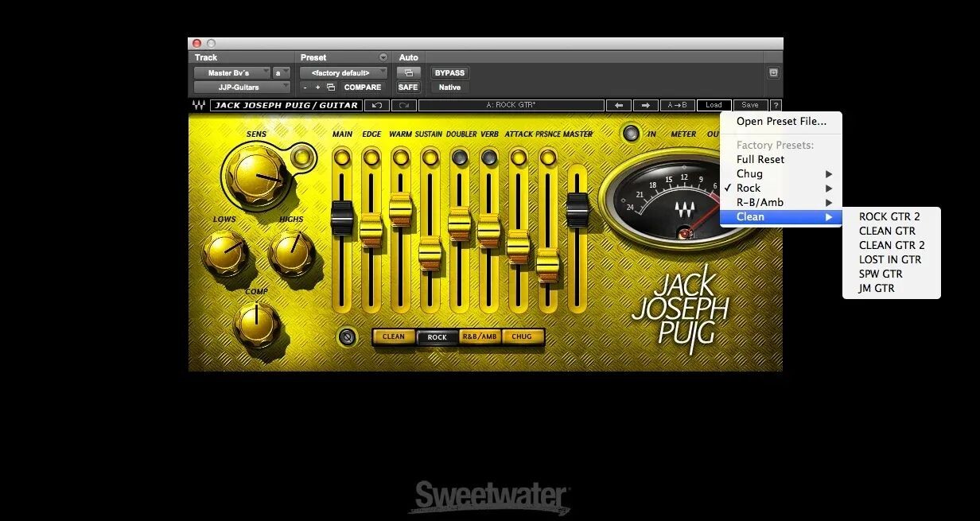Click the Save button
980x521 pixels.
[x=750, y=105]
